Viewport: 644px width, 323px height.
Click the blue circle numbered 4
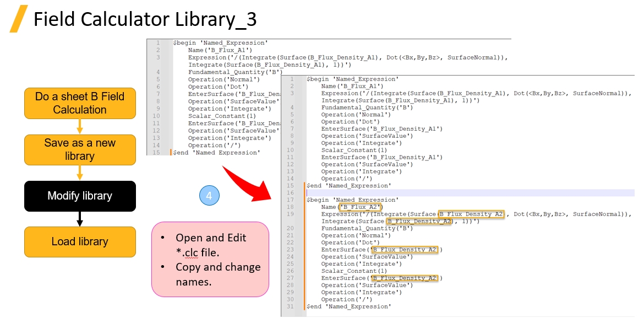(209, 196)
